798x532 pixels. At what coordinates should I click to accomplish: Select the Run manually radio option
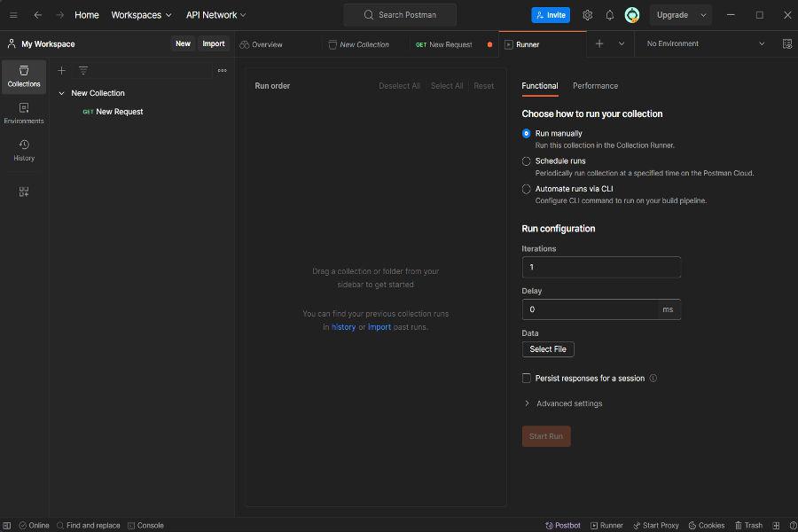(x=526, y=133)
